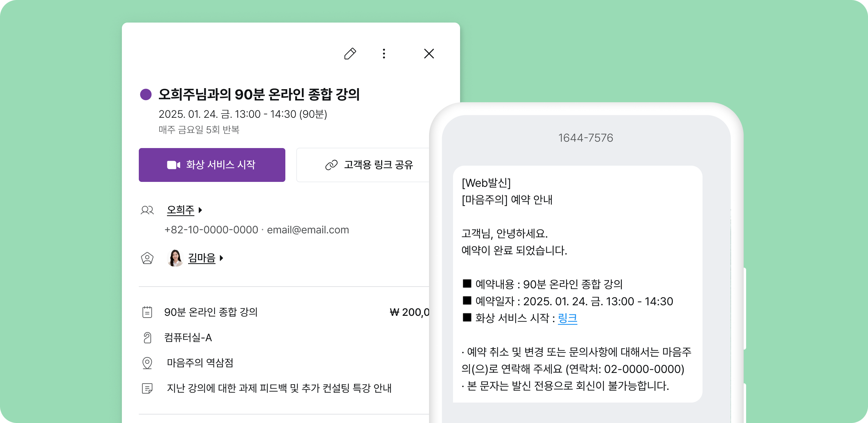Viewport: 868px width, 423px height.
Task: Open the blue 링크 in the message
Action: coord(567,318)
